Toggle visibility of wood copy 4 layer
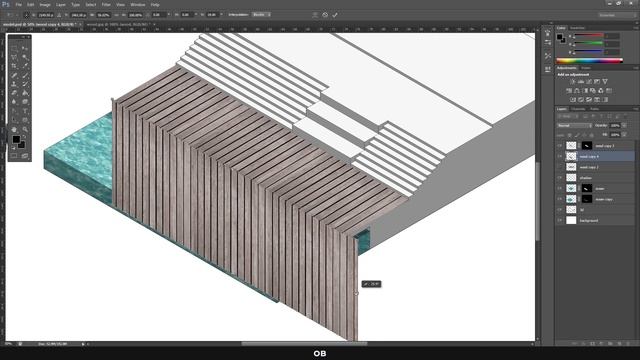This screenshot has width=640, height=360. [x=560, y=156]
